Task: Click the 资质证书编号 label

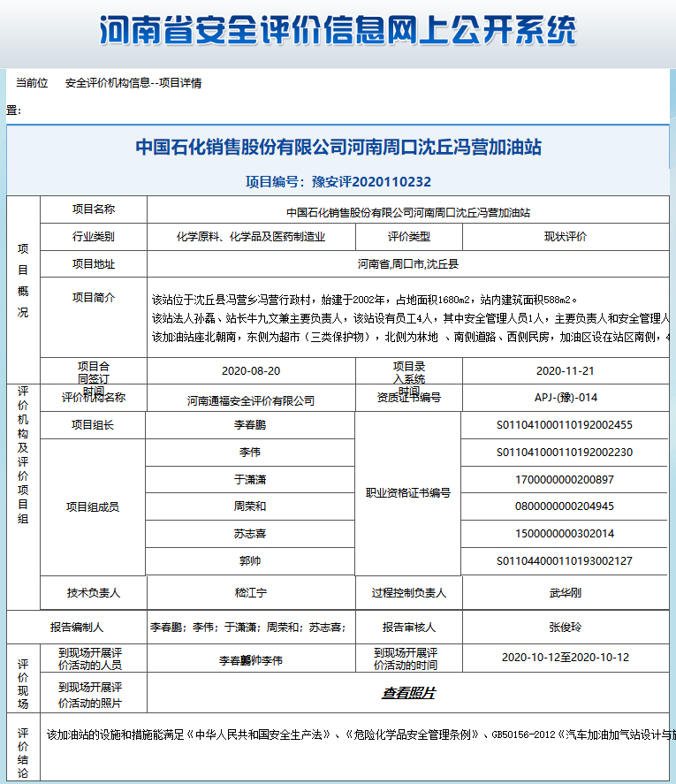Action: pyautogui.click(x=409, y=398)
